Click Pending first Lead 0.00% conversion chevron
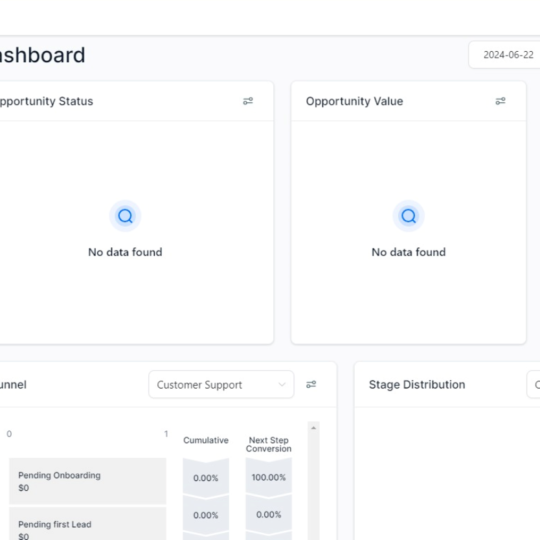The height and width of the screenshot is (540, 540). (269, 515)
